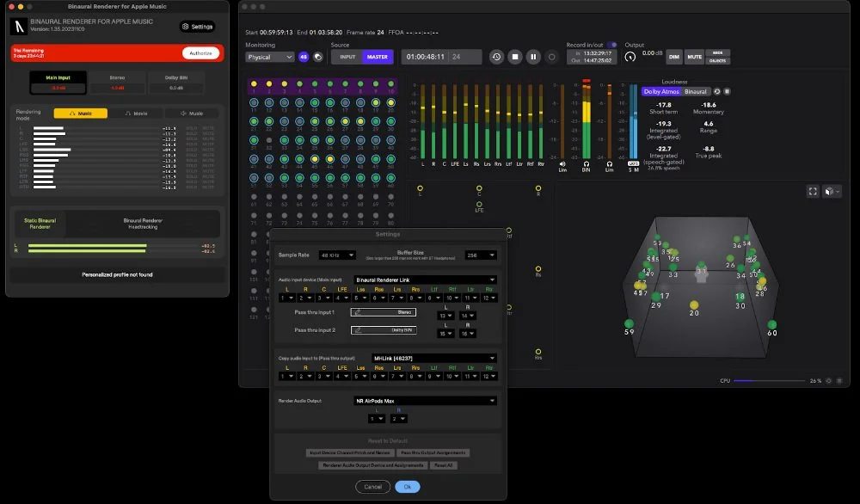860x504 pixels.
Task: Mute the main output
Action: pos(696,58)
